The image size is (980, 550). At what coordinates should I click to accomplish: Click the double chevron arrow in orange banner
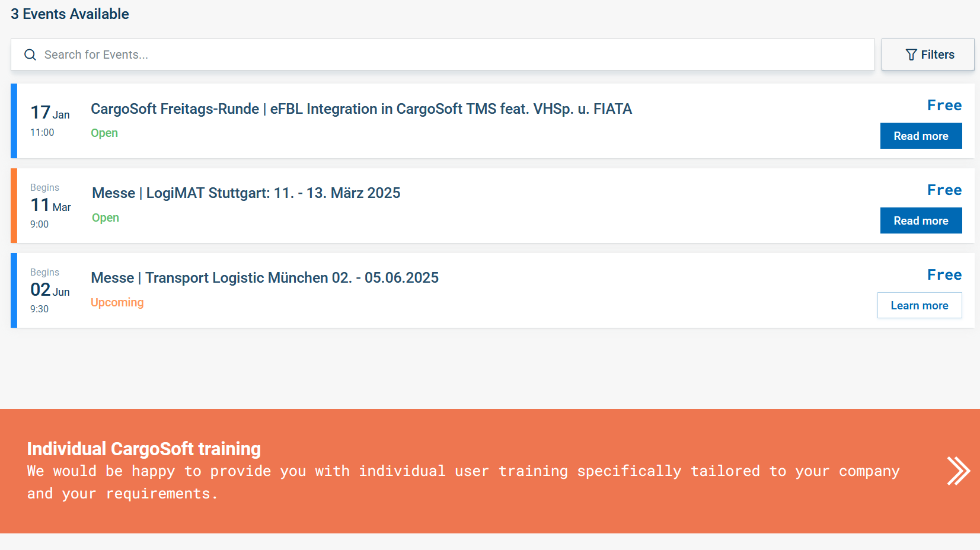(958, 471)
